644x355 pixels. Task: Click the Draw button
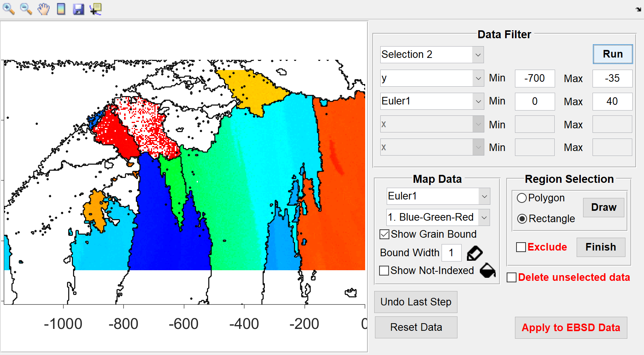pos(604,207)
